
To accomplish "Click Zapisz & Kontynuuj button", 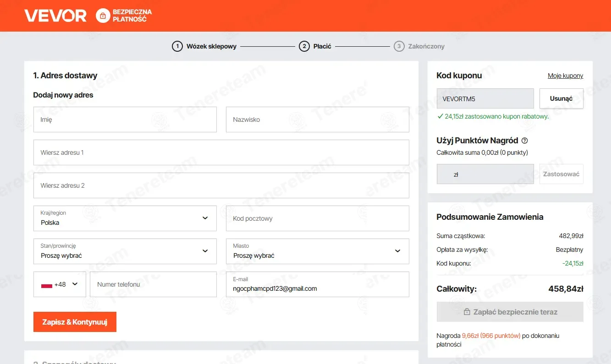I will (x=75, y=322).
